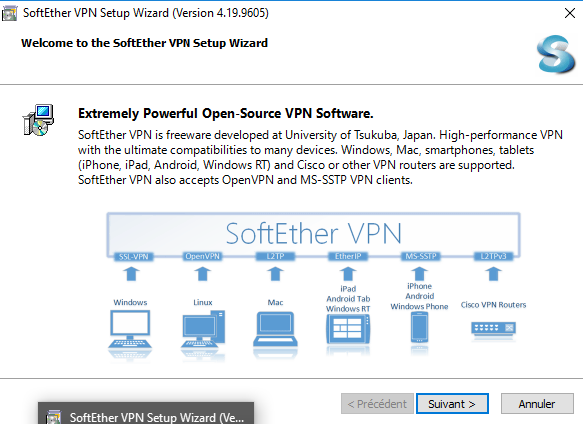This screenshot has height=424, width=583.
Task: Click the iPhone smartphone icon
Action: click(419, 327)
